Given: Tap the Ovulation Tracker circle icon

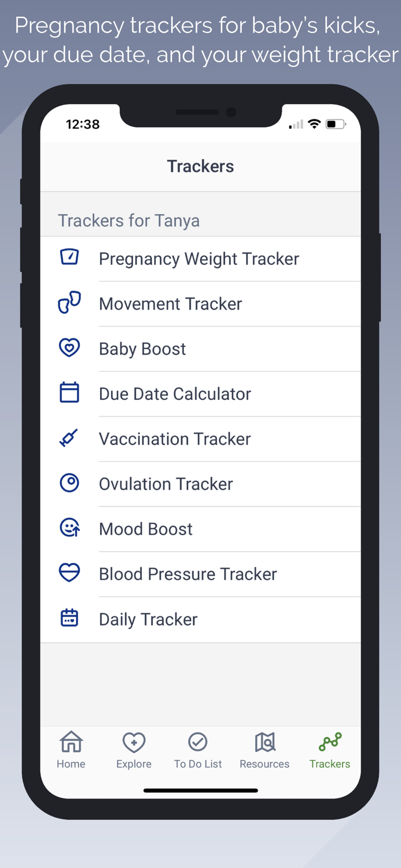Looking at the screenshot, I should click(x=69, y=483).
